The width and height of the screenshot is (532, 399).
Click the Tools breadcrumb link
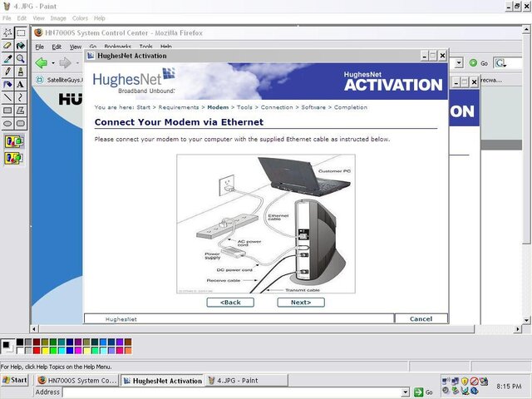(x=244, y=107)
